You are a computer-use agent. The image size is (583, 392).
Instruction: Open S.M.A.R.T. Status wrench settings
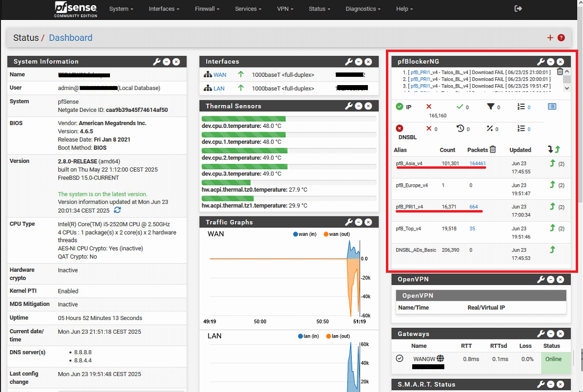pyautogui.click(x=541, y=384)
